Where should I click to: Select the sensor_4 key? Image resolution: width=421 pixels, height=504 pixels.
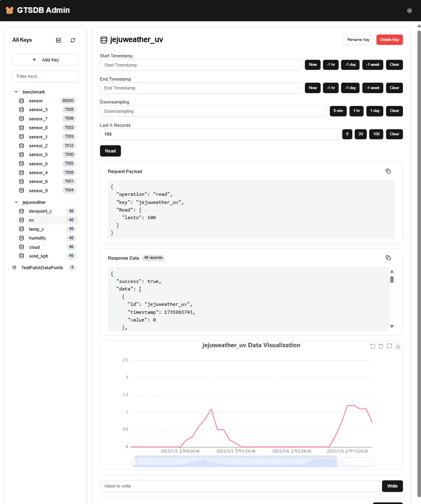pyautogui.click(x=47, y=173)
